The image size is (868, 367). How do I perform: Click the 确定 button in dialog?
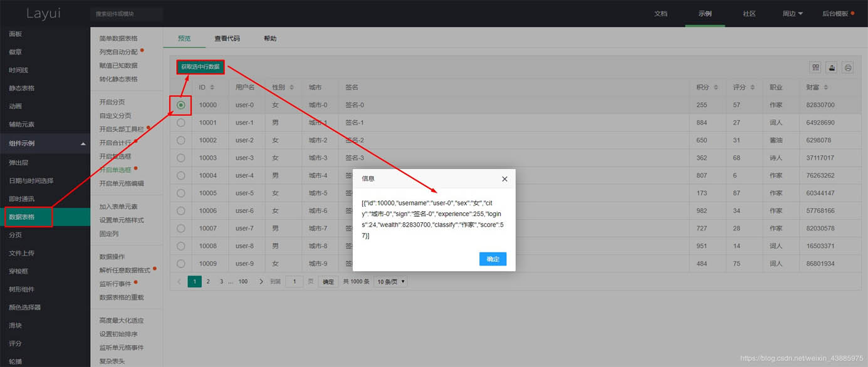[x=493, y=259]
